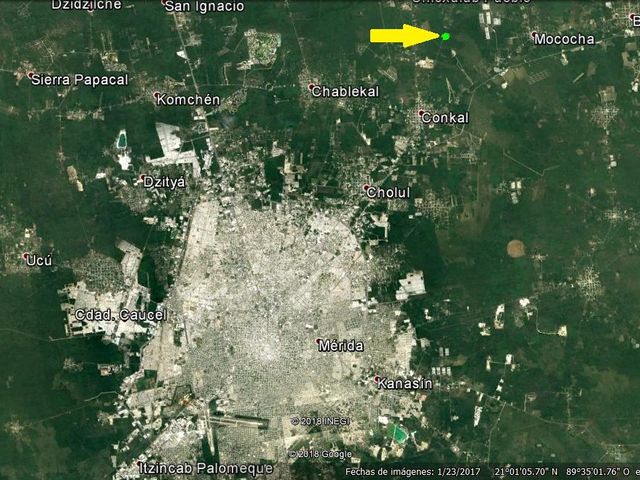This screenshot has height=480, width=640.
Task: Click the imagery date 1/23/2017 in status bar
Action: (x=458, y=472)
